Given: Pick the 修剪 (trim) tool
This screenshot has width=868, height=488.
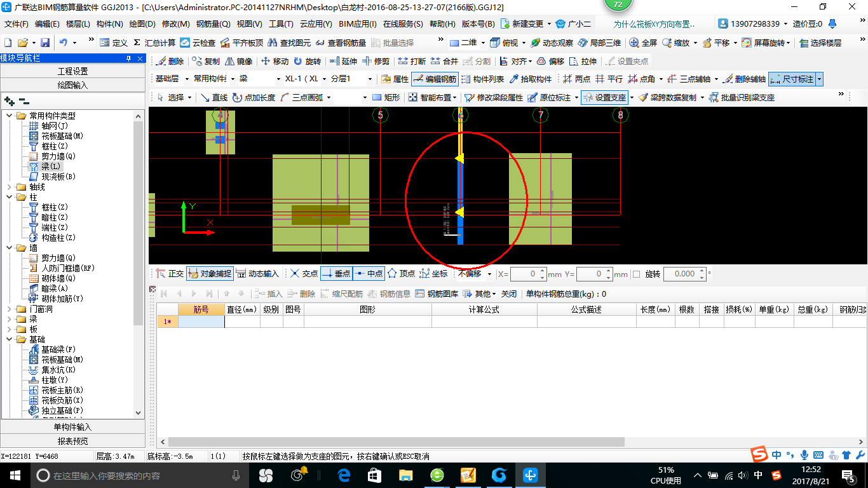Looking at the screenshot, I should (376, 62).
